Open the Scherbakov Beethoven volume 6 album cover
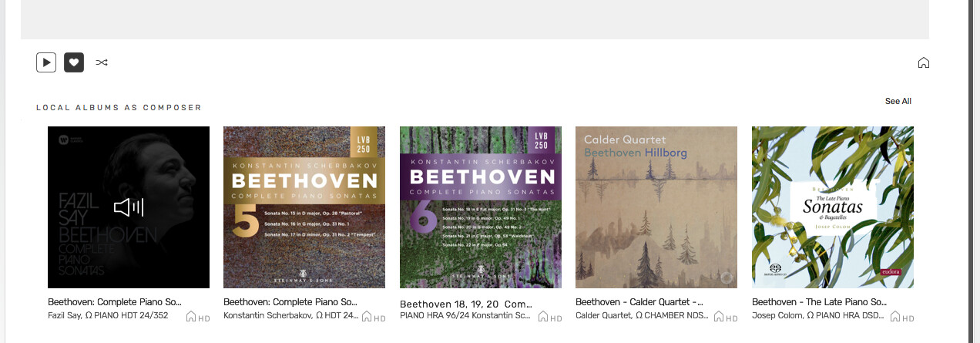The height and width of the screenshot is (343, 980). click(x=481, y=207)
